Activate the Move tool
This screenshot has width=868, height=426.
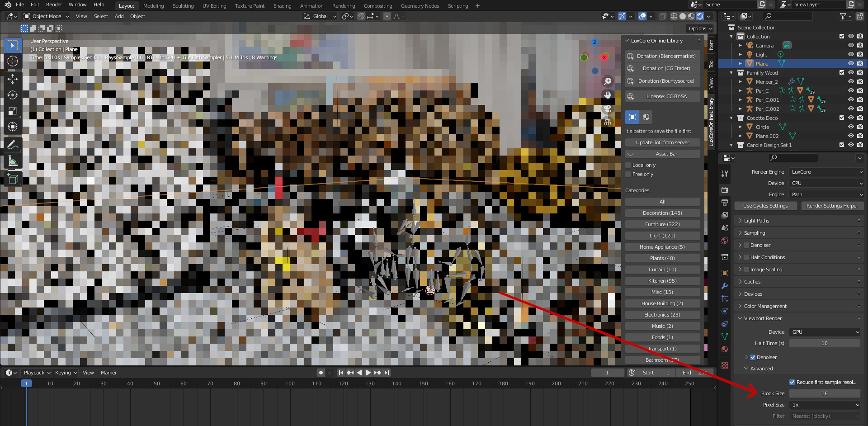(13, 79)
